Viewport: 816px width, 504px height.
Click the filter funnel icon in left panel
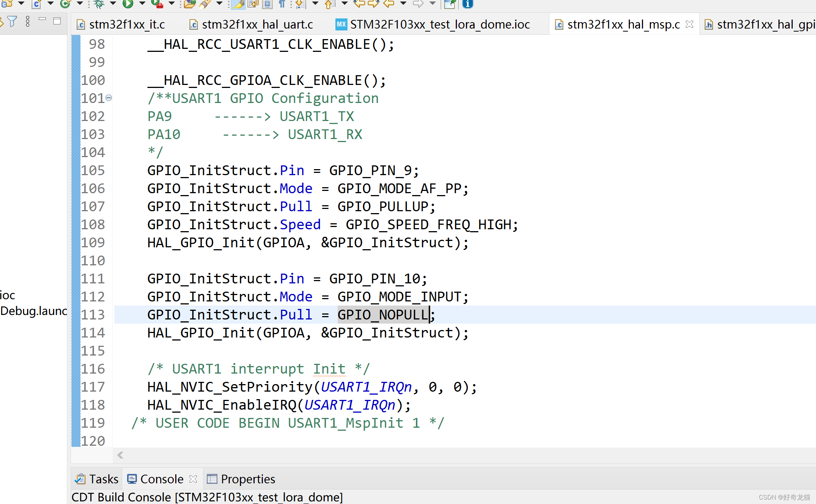12,21
